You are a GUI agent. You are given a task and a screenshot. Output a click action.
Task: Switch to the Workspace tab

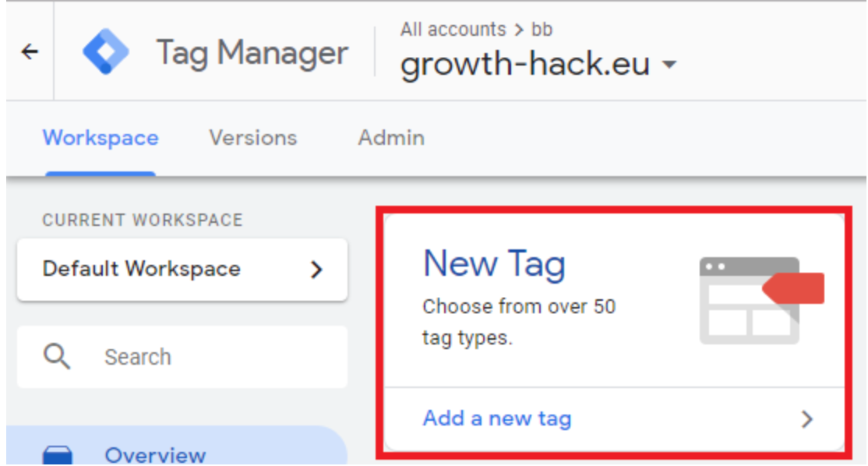click(101, 138)
